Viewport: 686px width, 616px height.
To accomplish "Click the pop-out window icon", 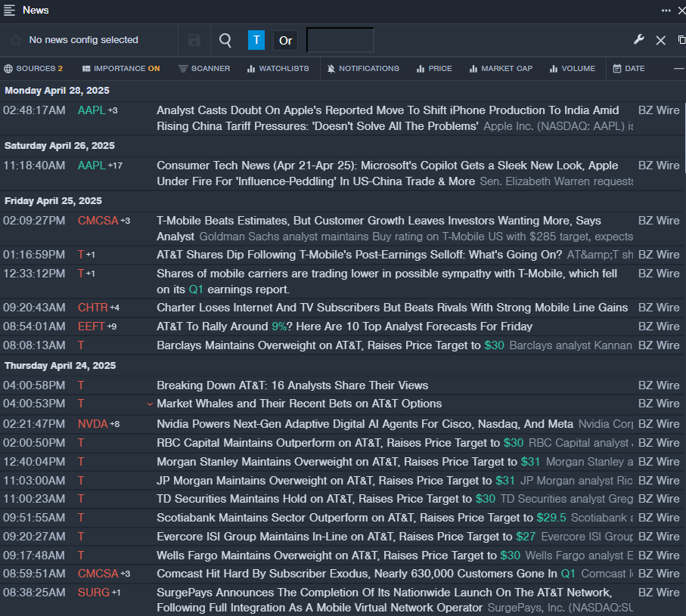I will click(681, 40).
